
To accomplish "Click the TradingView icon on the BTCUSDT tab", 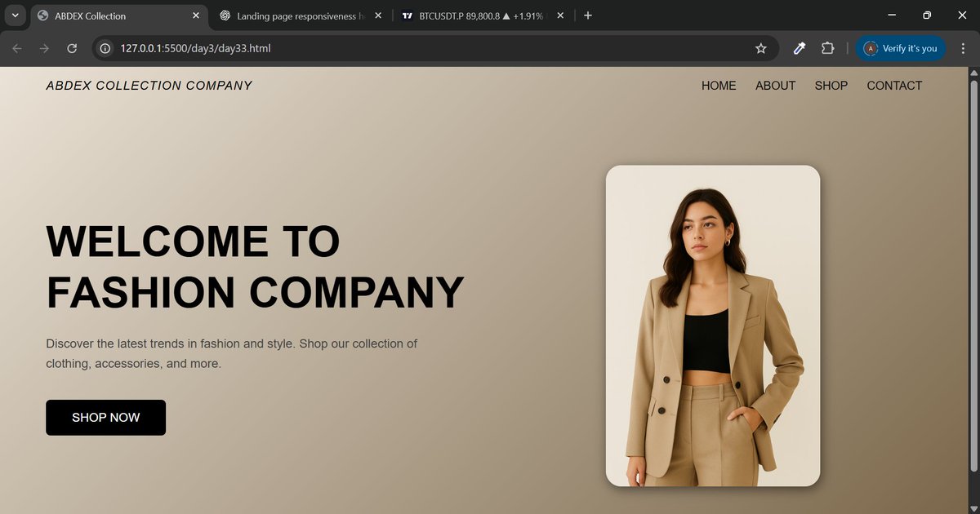I will coord(406,15).
